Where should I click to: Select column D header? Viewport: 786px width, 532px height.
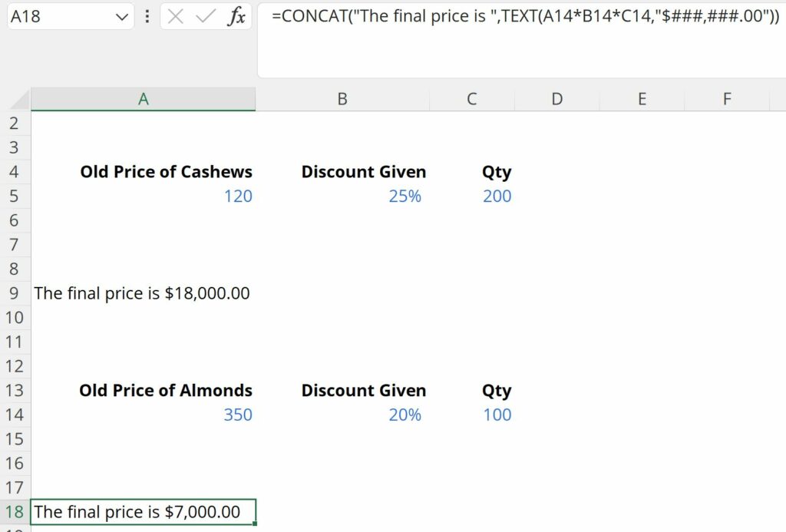coord(556,99)
